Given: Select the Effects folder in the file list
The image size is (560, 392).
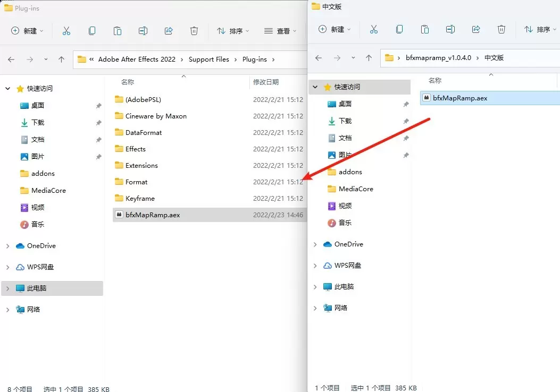Looking at the screenshot, I should pos(136,149).
